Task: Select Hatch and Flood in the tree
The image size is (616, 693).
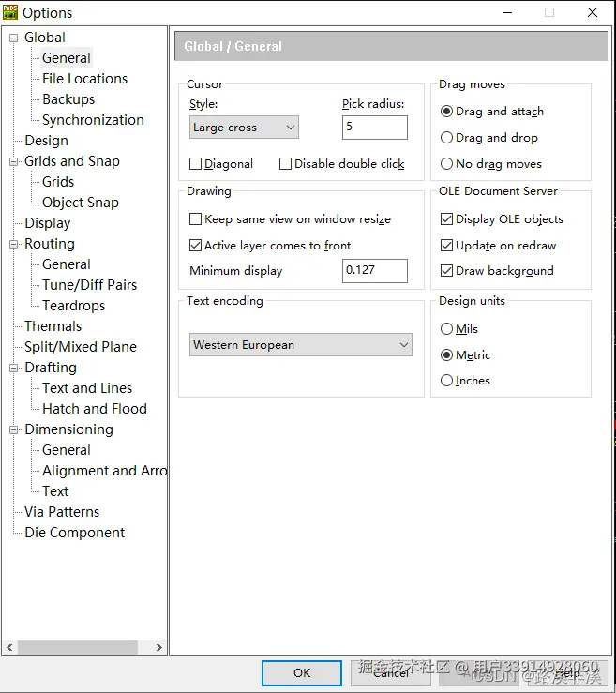Action: (95, 409)
